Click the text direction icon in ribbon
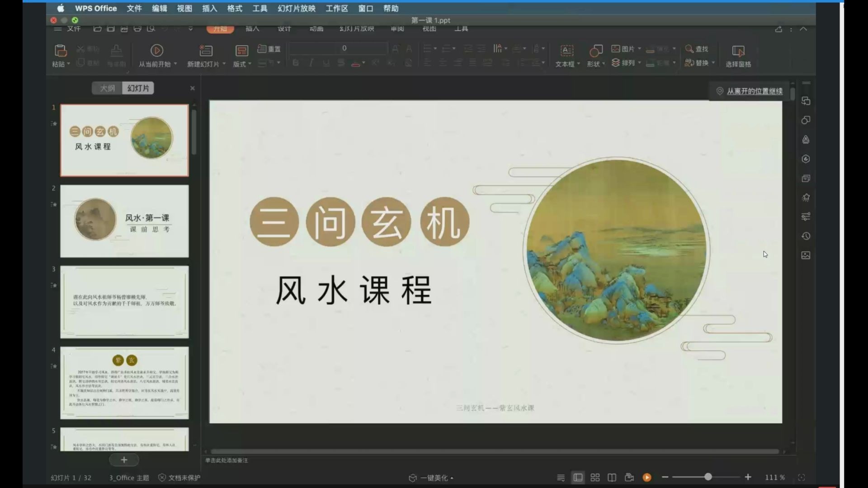 pos(497,48)
